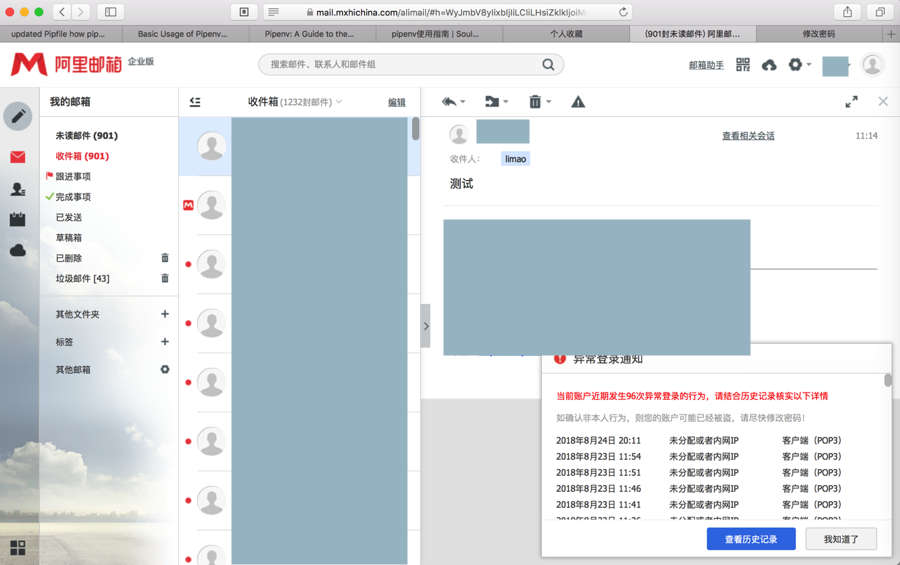The image size is (900, 565).
Task: Open the apps grid icon at bottom left
Action: (18, 548)
